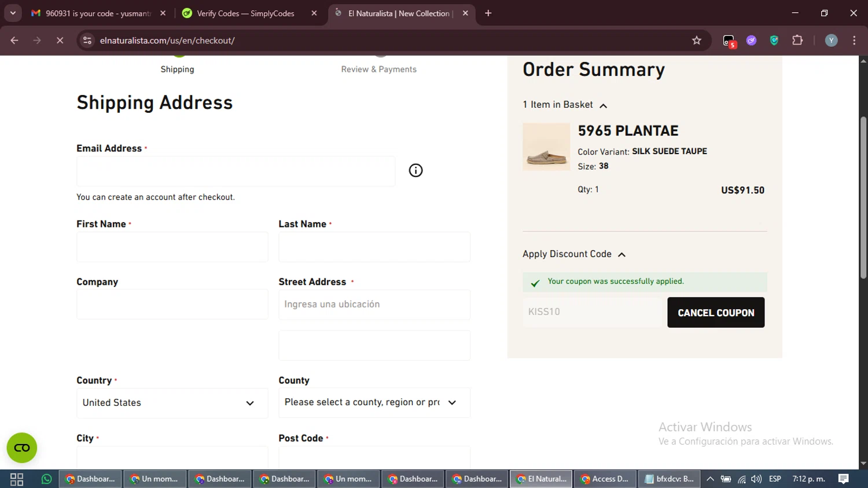Click 'You can create an account after checkout.'
Screen dimensions: 868x488
pyautogui.click(x=156, y=197)
